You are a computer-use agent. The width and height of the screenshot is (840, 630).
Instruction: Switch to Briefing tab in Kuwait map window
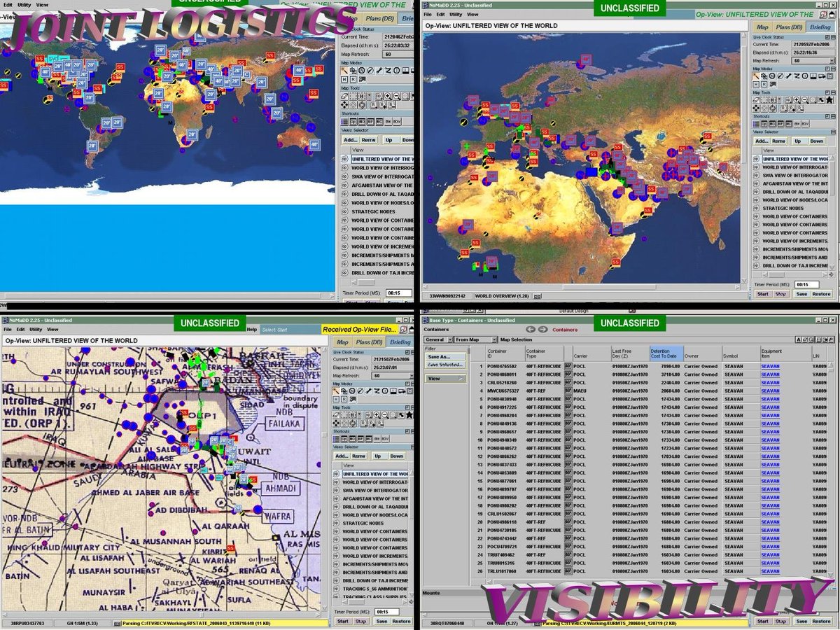(x=400, y=342)
